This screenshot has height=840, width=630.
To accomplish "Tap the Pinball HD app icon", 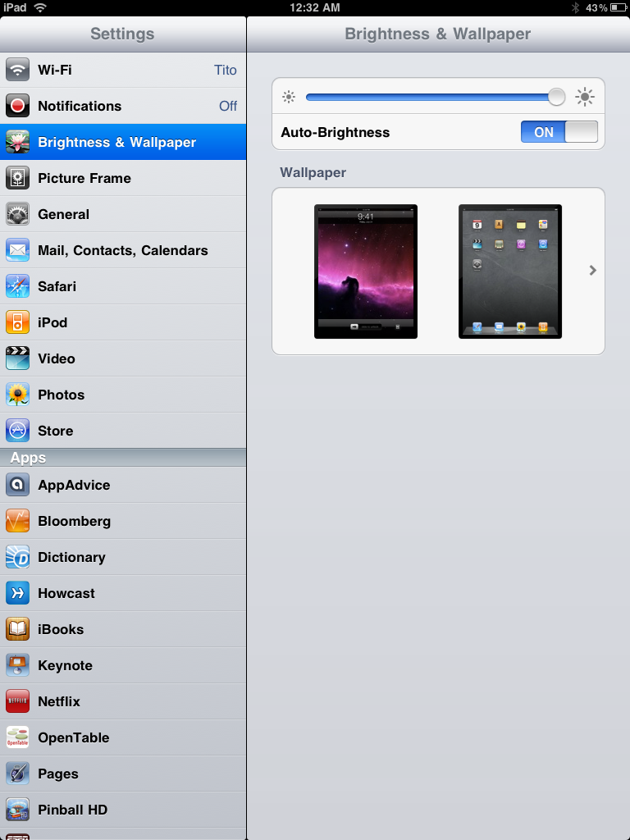I will click(18, 810).
